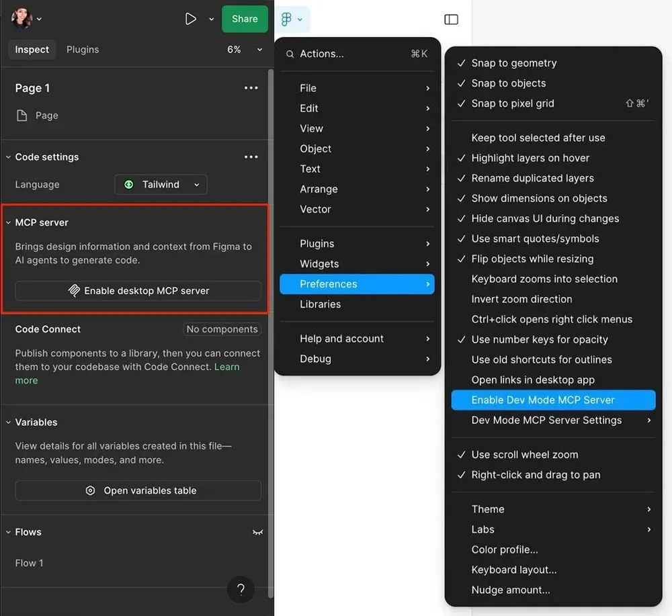Open the Page 1 three-dots menu

coord(251,88)
